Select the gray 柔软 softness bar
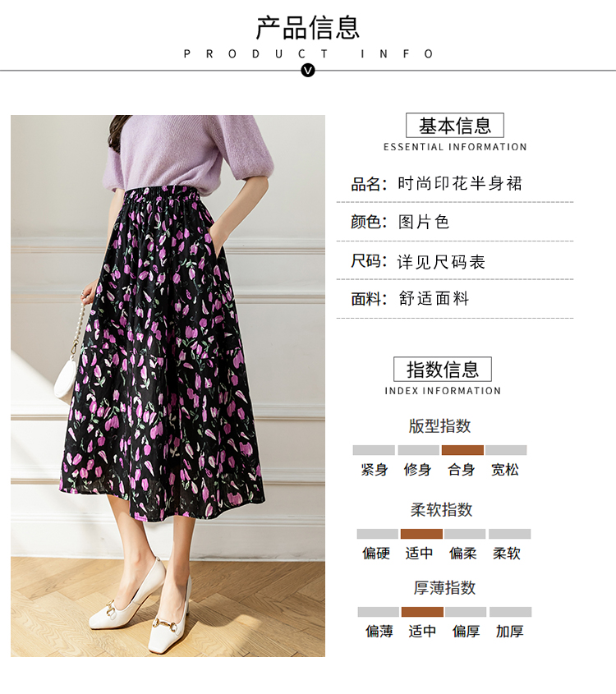 [510, 534]
